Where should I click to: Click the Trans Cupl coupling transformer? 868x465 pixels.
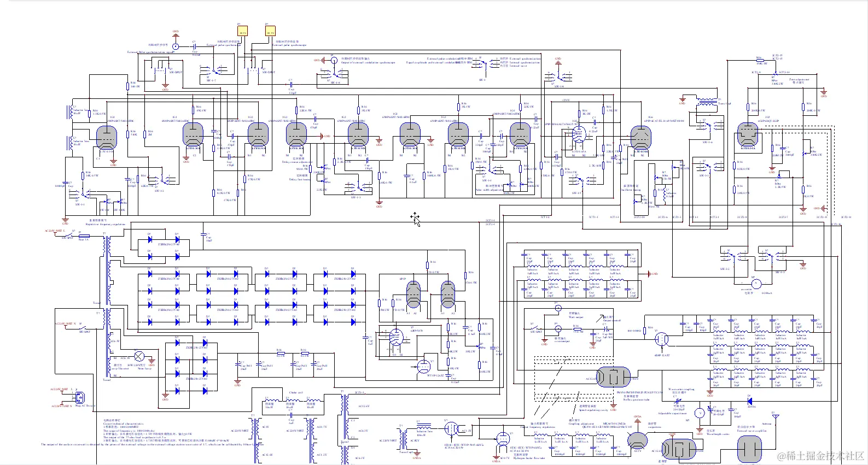(x=707, y=102)
